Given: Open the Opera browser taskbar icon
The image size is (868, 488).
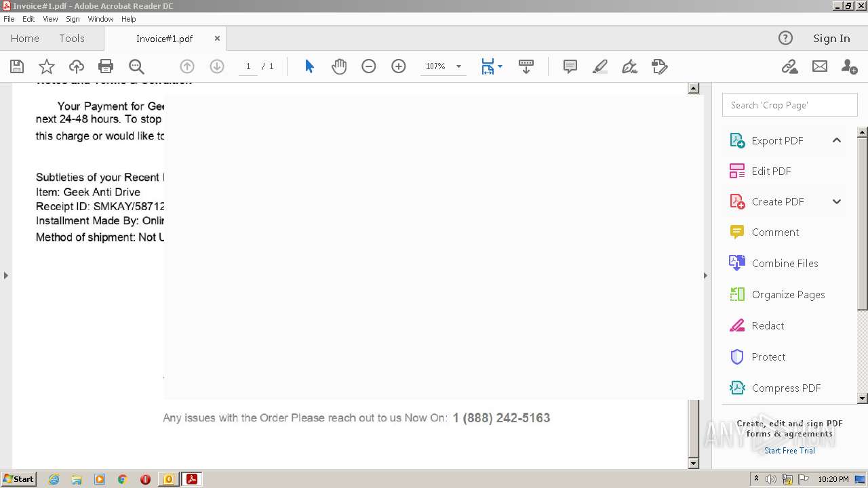Looking at the screenshot, I should click(145, 479).
